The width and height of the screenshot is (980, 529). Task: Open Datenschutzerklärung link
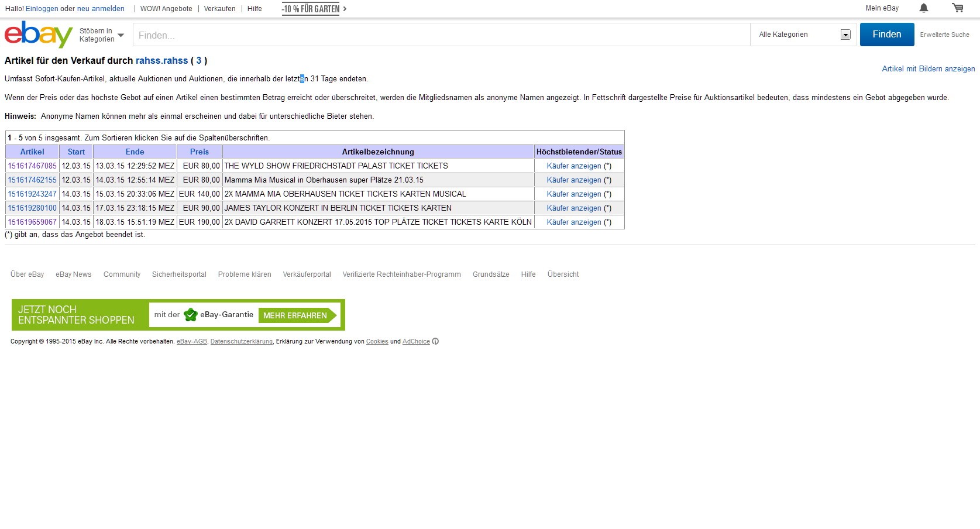point(242,342)
